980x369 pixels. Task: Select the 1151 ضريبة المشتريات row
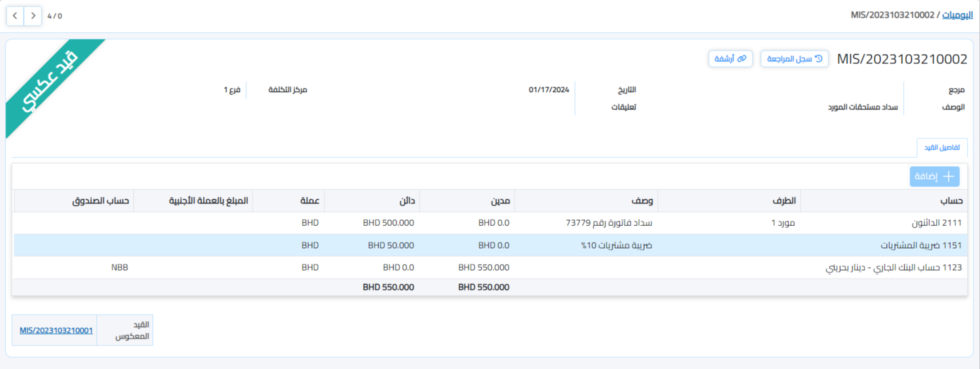coord(921,245)
